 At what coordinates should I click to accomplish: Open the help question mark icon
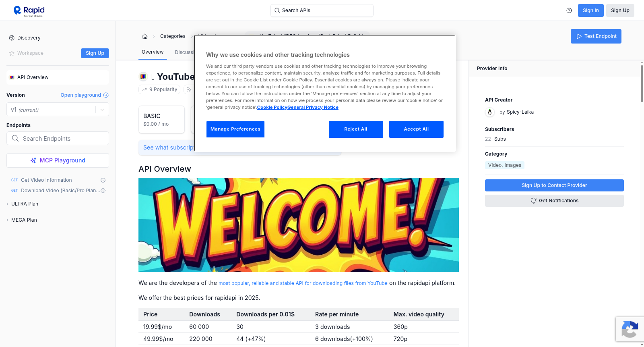[569, 10]
